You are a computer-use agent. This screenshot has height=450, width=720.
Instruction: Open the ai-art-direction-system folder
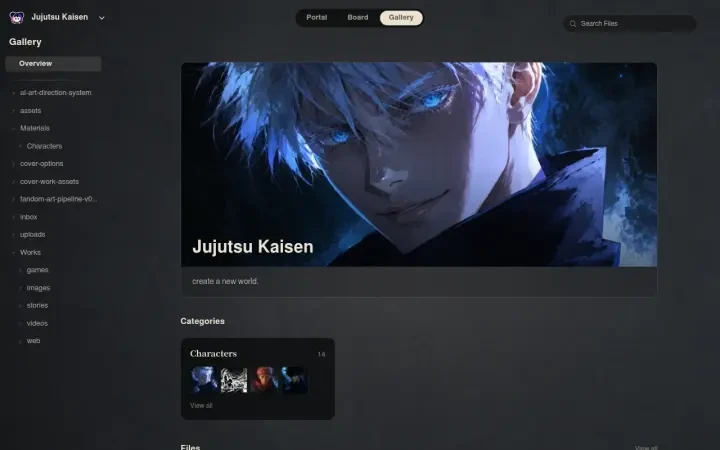click(56, 93)
